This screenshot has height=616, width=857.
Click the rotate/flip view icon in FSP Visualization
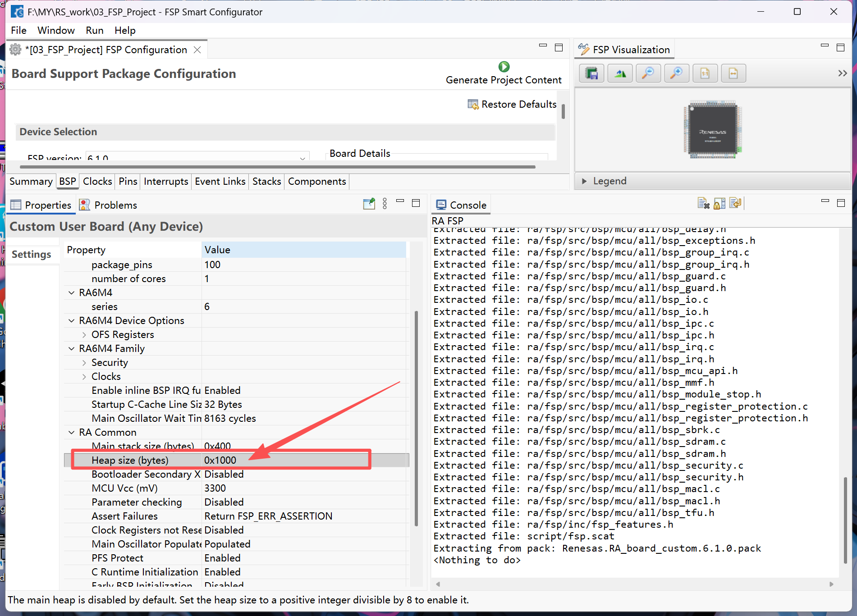point(620,73)
